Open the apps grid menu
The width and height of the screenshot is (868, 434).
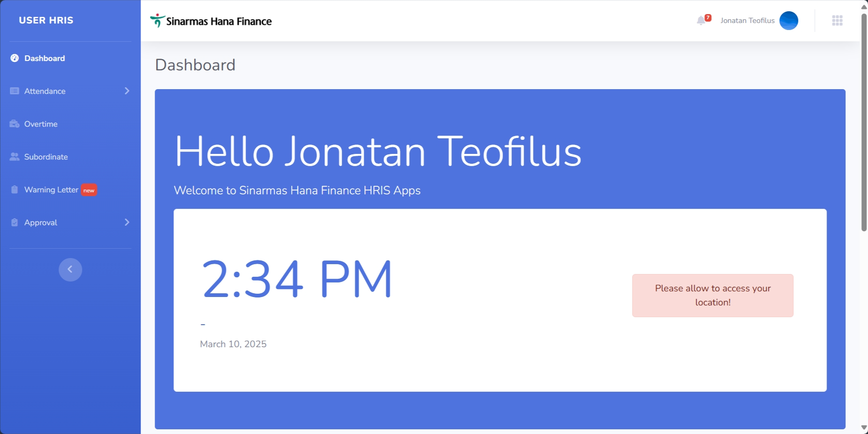tap(837, 21)
